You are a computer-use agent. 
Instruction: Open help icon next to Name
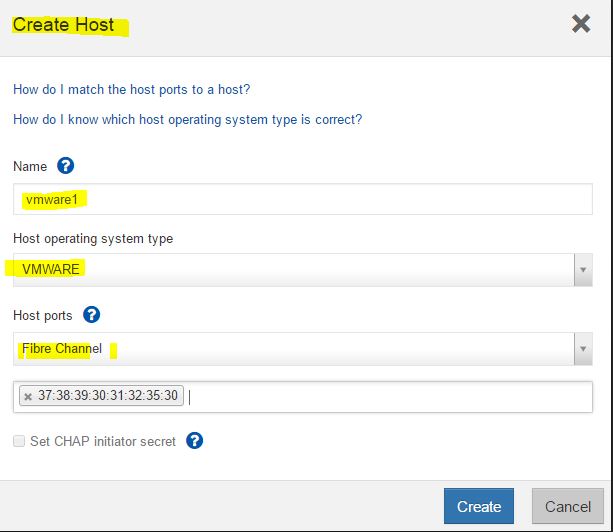tap(66, 166)
